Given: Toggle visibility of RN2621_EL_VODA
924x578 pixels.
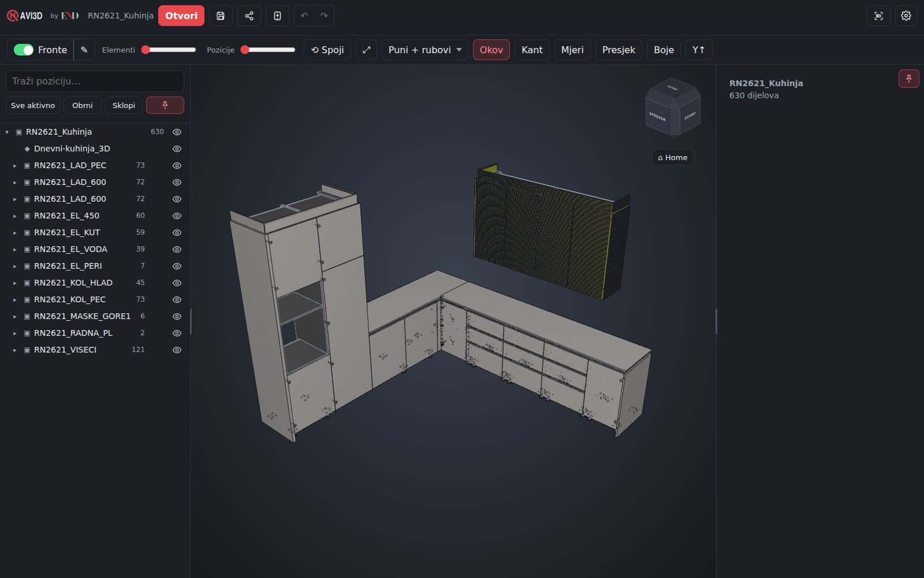Looking at the screenshot, I should 177,249.
